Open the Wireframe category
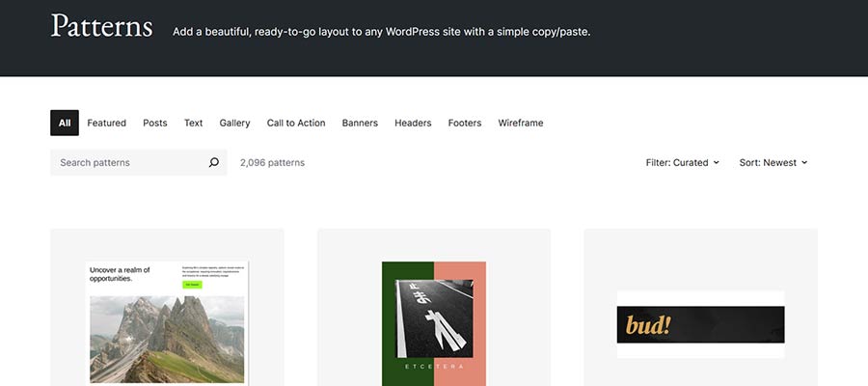The height and width of the screenshot is (386, 868). 521,124
